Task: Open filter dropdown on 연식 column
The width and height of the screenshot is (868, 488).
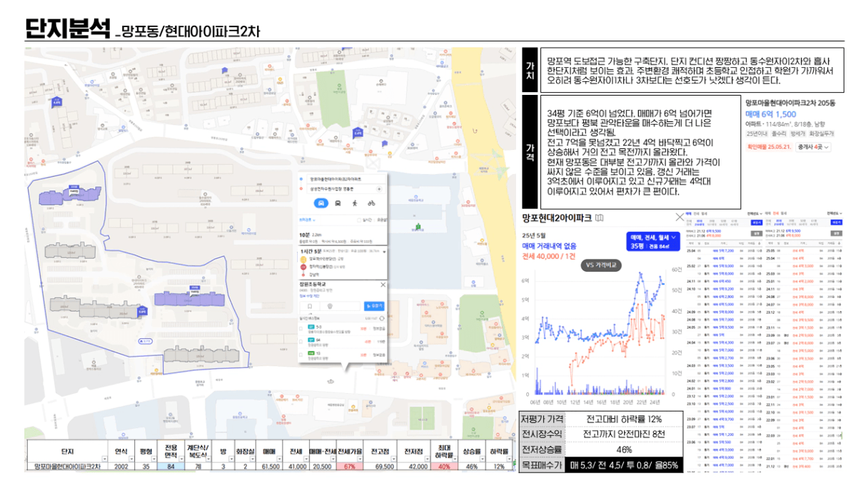Action: click(131, 459)
